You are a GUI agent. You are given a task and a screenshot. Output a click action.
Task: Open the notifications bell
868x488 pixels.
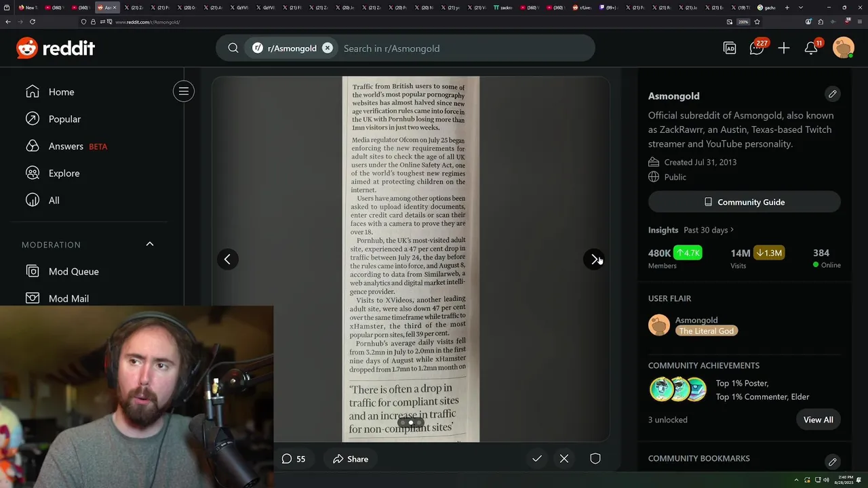[811, 48]
